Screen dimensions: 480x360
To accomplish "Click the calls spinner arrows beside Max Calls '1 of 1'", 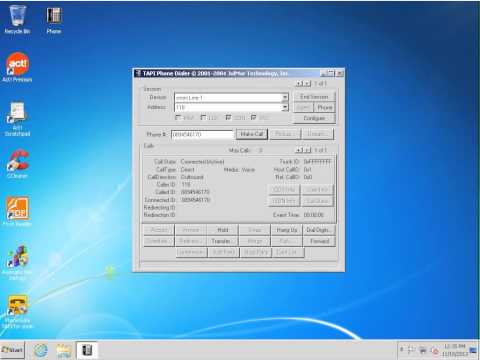I will (303, 150).
